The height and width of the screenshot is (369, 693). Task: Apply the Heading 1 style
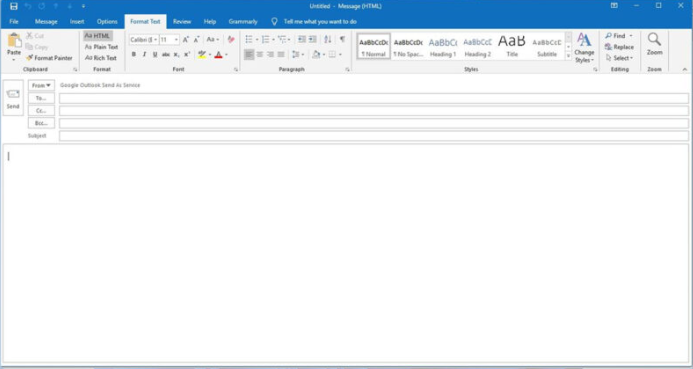pos(443,46)
